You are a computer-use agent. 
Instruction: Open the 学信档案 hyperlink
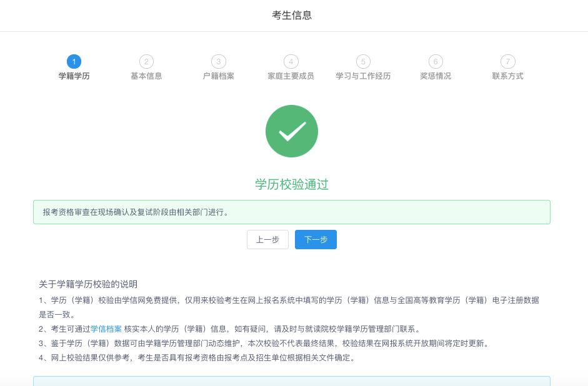tap(106, 329)
